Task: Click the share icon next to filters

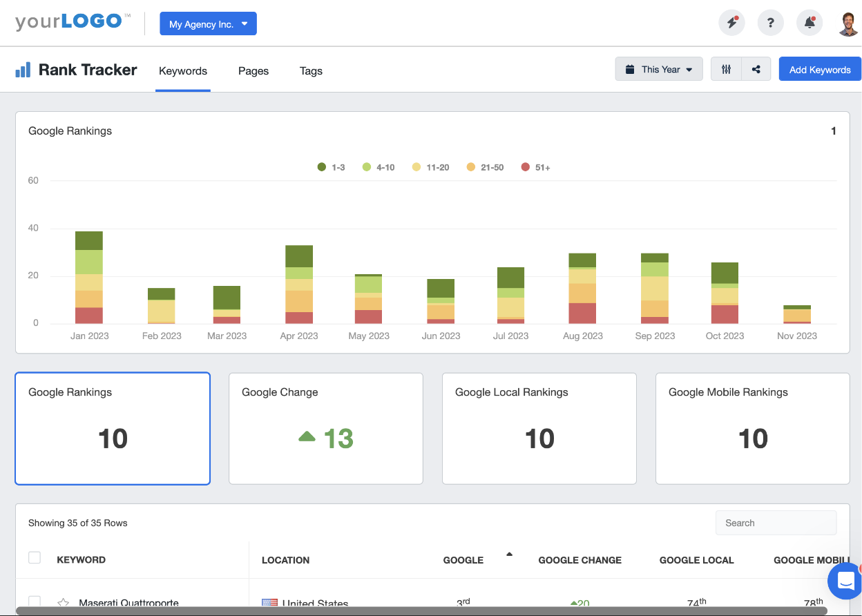Action: [x=756, y=68]
